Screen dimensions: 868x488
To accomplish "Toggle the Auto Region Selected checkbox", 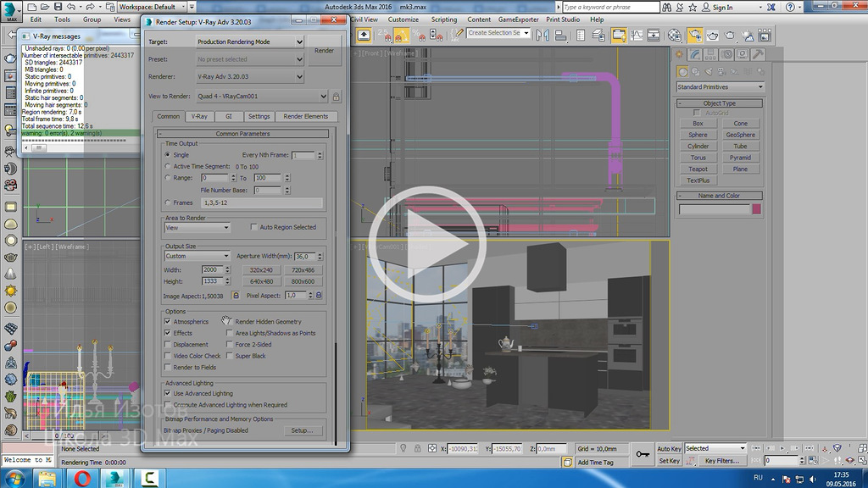I will pyautogui.click(x=254, y=227).
